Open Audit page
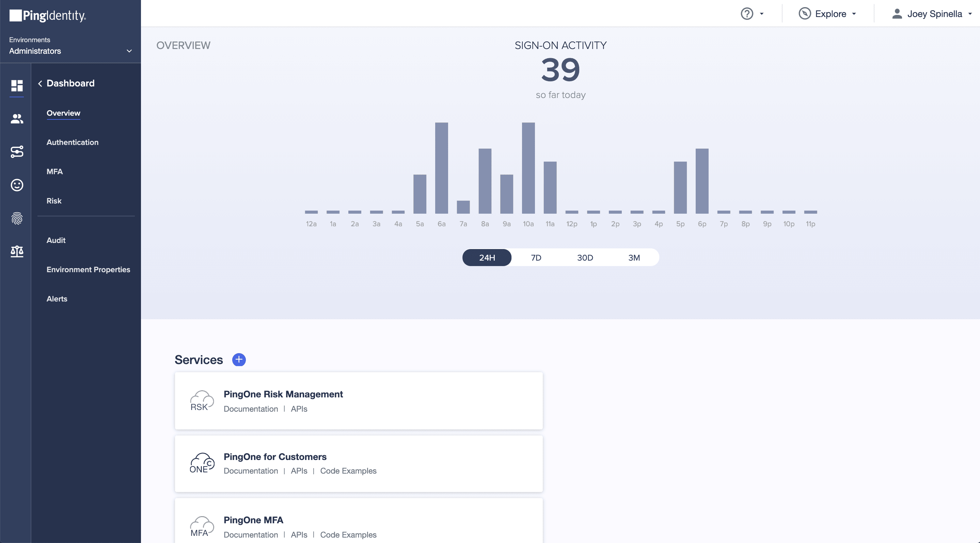The height and width of the screenshot is (543, 980). [56, 240]
